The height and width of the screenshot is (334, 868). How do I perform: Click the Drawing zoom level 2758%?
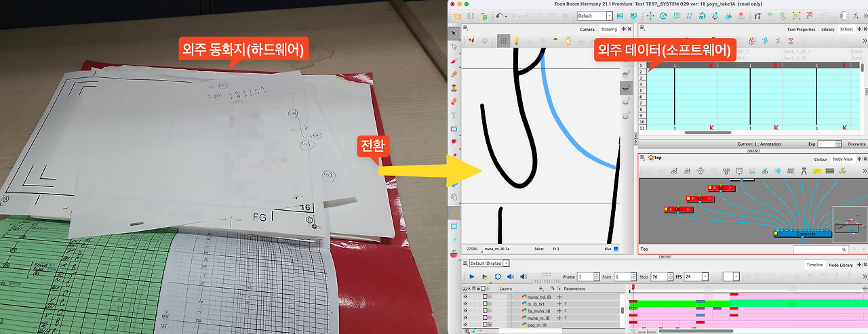point(472,249)
